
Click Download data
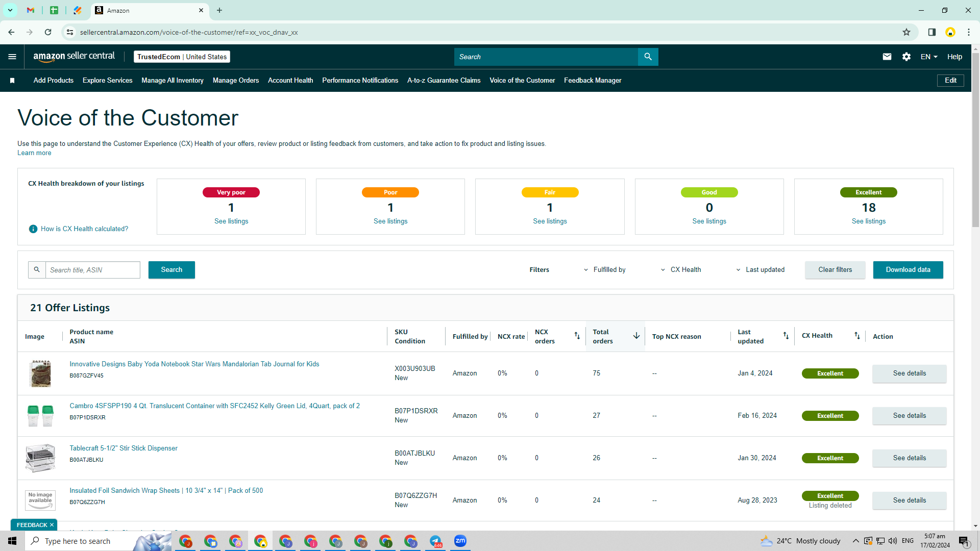coord(908,270)
